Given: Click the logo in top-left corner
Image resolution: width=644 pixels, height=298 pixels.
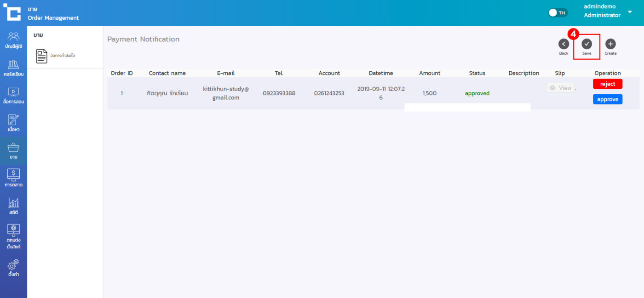Looking at the screenshot, I should [x=12, y=12].
